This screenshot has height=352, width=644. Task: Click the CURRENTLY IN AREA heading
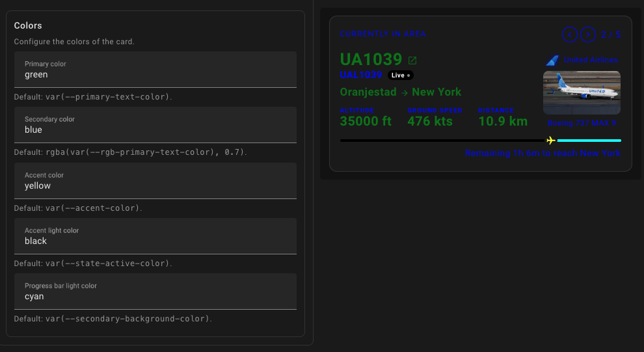click(x=382, y=34)
